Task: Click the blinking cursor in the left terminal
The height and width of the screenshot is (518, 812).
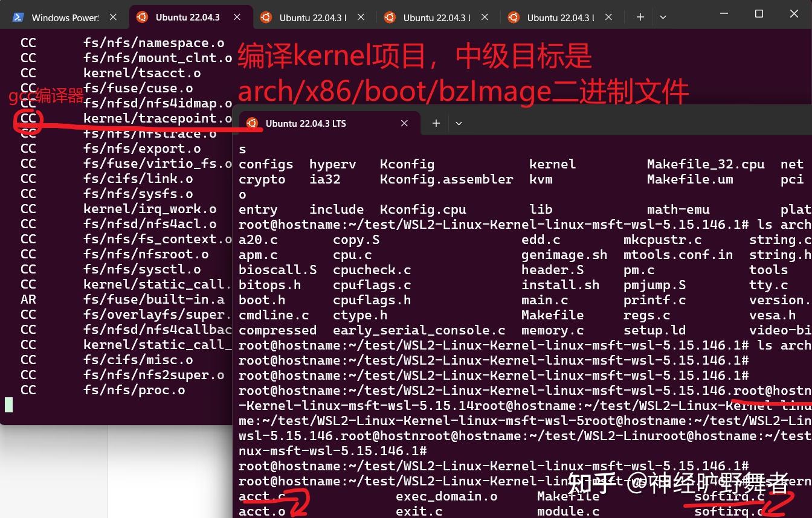Action: (8, 404)
